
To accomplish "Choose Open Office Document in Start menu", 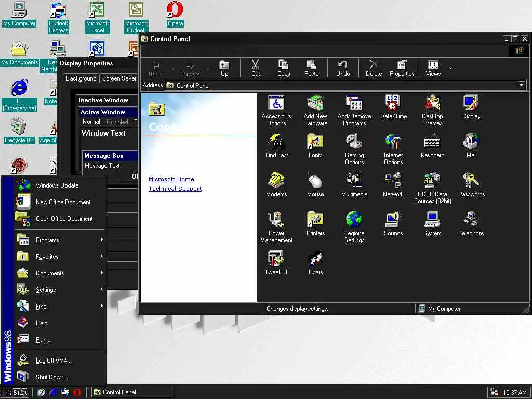I will point(60,219).
